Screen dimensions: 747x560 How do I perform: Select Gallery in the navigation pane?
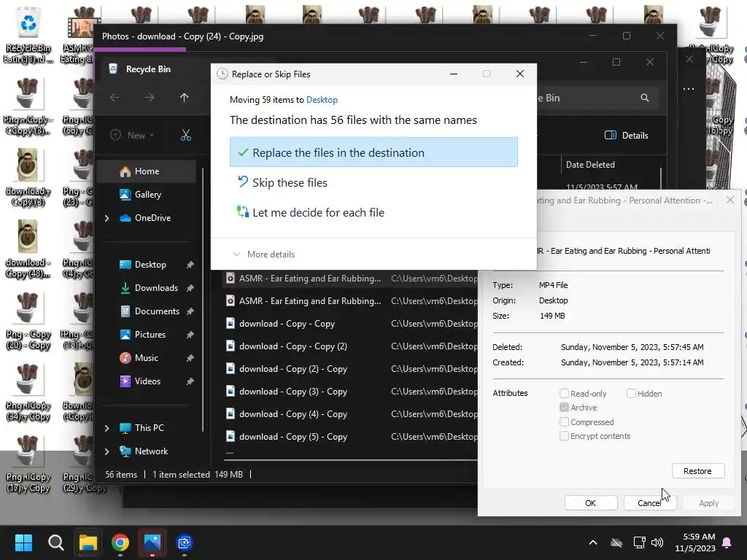click(147, 194)
